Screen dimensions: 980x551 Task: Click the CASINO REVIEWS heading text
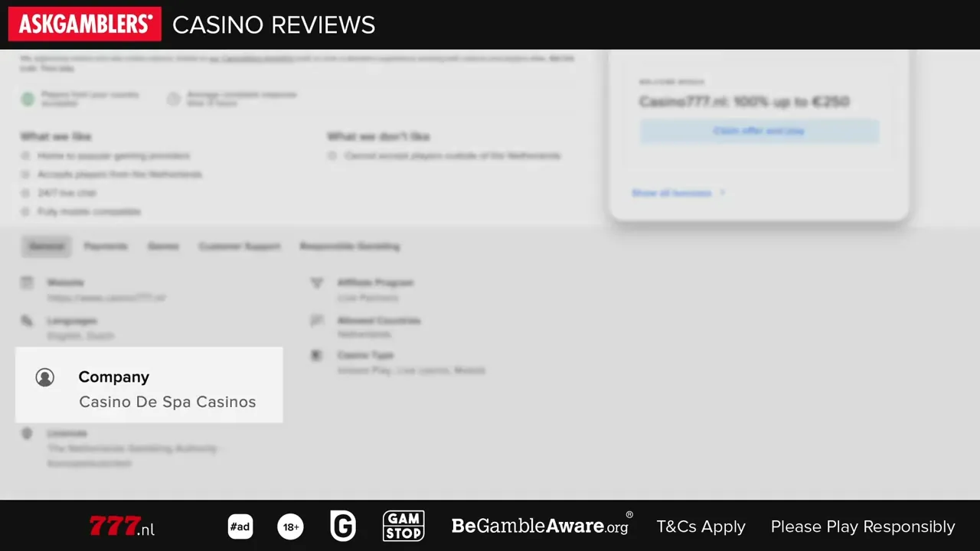(x=274, y=25)
